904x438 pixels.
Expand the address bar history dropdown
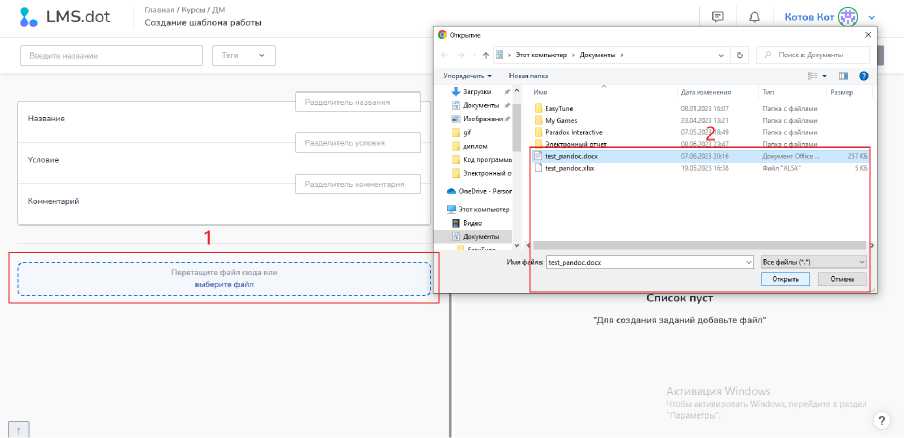[x=721, y=55]
